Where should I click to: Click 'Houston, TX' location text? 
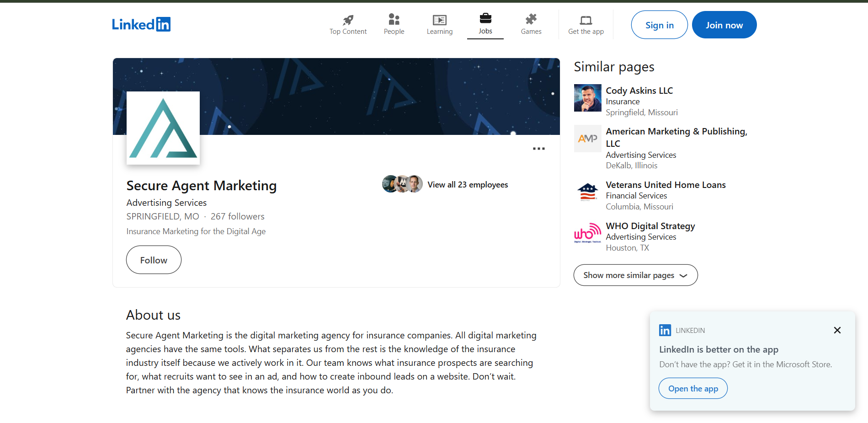[x=628, y=248]
